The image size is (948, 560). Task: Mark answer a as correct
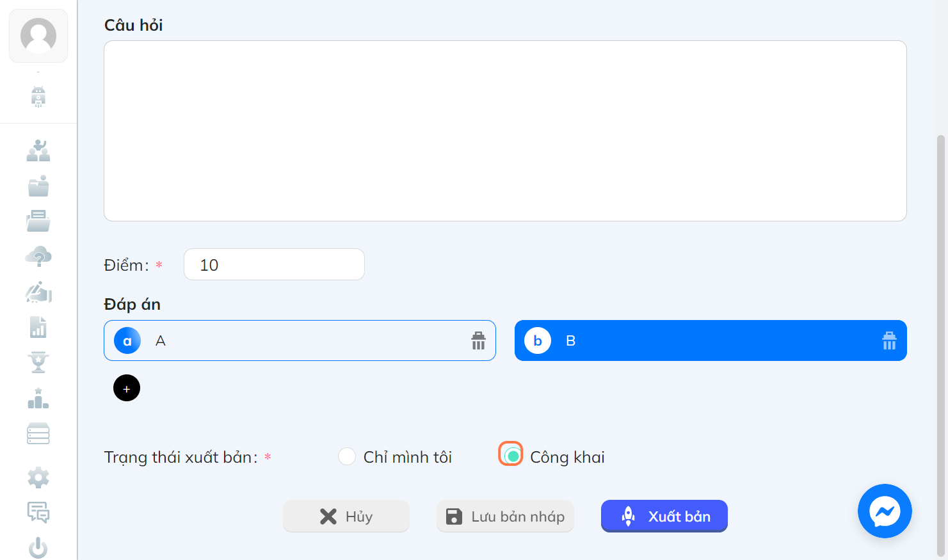pyautogui.click(x=127, y=340)
